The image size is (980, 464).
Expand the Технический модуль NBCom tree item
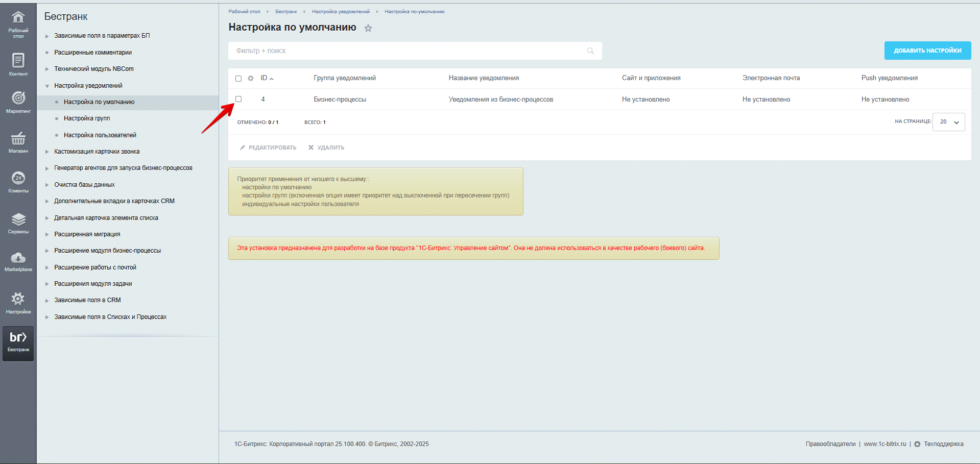(x=47, y=69)
